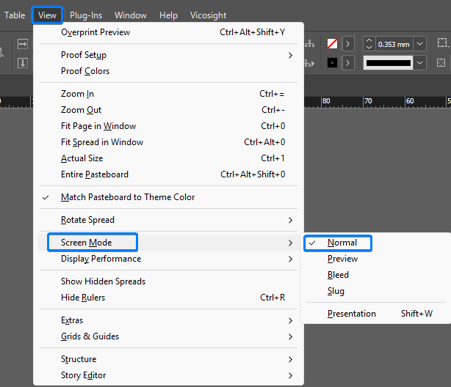This screenshot has width=451, height=387.
Task: Open the fill swatch flyout arrow
Action: coord(348,44)
